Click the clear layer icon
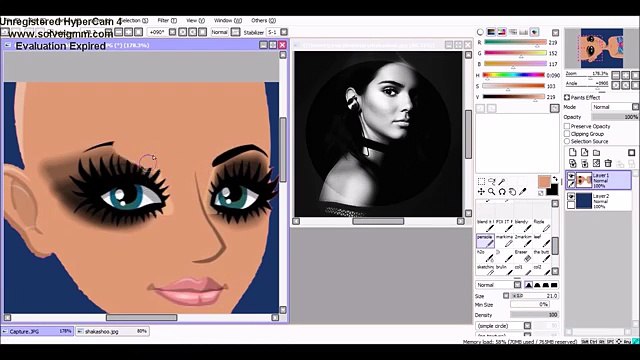 (596, 163)
